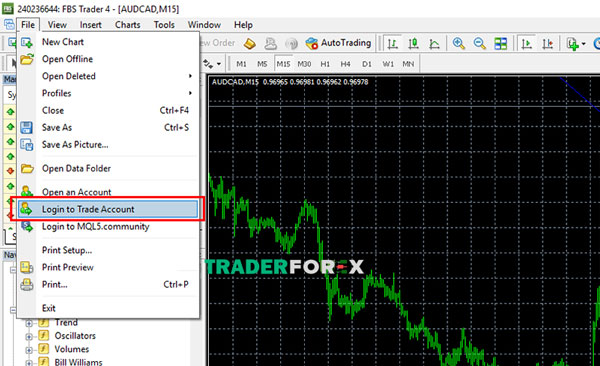Open the Charts menu
Viewport: 600px width, 366px height.
tap(127, 25)
